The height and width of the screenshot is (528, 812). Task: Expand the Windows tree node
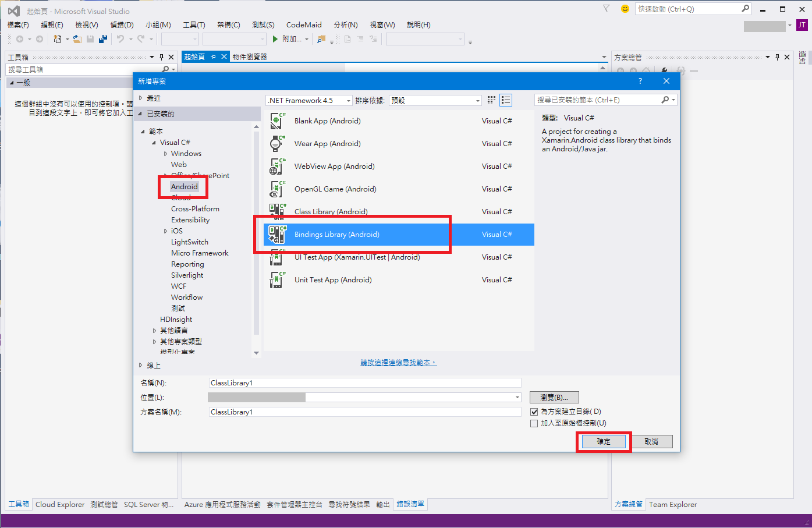165,154
